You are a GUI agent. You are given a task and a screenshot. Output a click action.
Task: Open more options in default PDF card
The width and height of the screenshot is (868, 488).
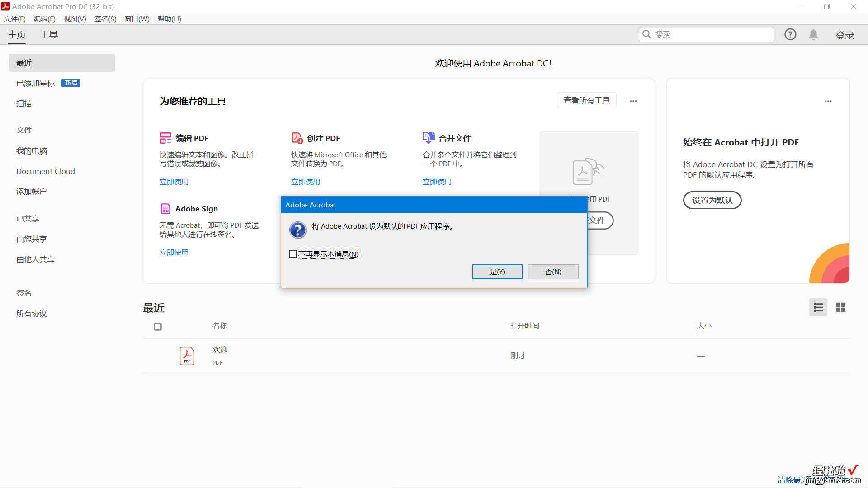point(828,101)
